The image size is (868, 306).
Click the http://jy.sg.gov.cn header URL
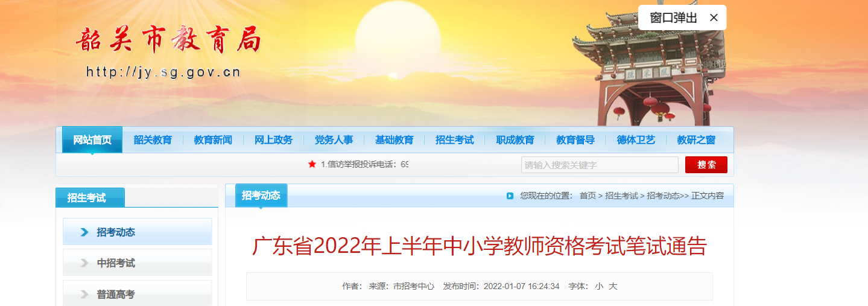coord(163,72)
